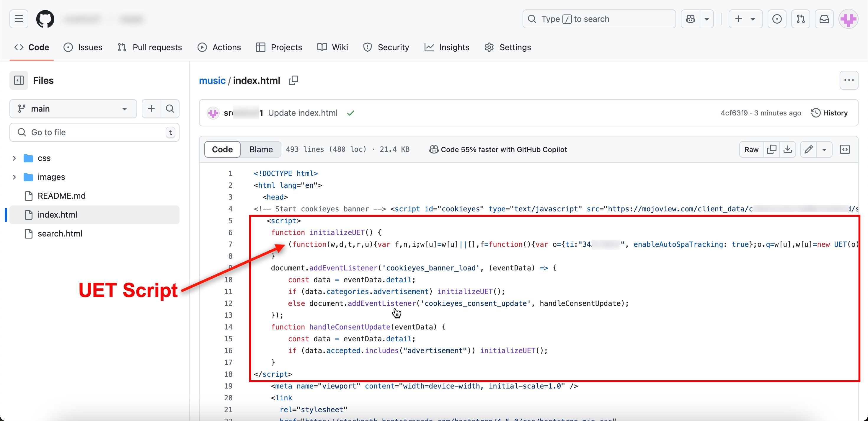The height and width of the screenshot is (421, 868).
Task: Open GitHub Copilot chat icon
Action: tap(691, 19)
